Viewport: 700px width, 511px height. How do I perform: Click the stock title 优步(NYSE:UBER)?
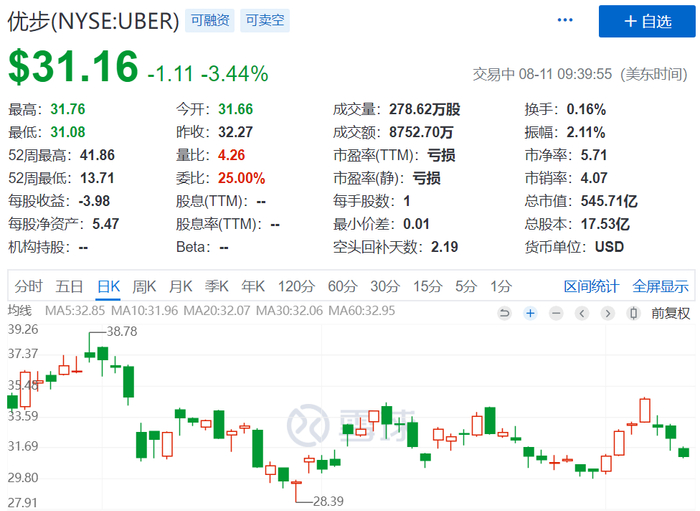click(x=93, y=21)
